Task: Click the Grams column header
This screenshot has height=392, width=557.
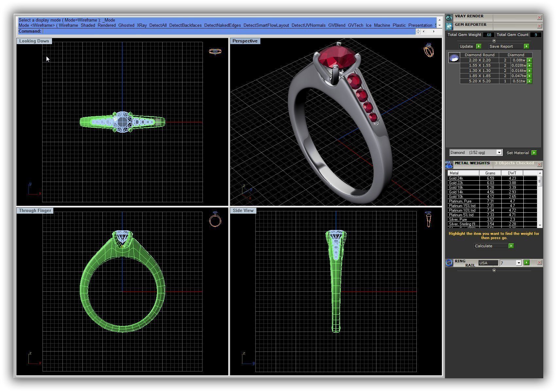Action: tap(490, 173)
